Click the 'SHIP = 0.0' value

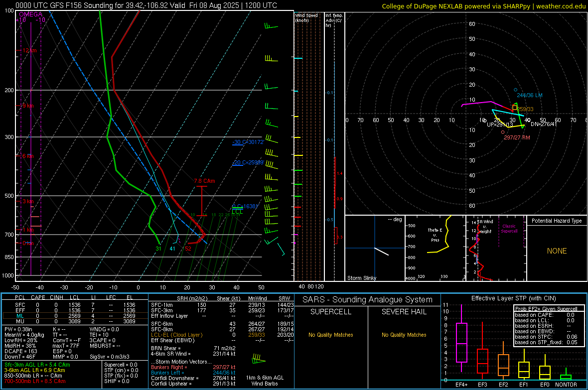(117, 381)
